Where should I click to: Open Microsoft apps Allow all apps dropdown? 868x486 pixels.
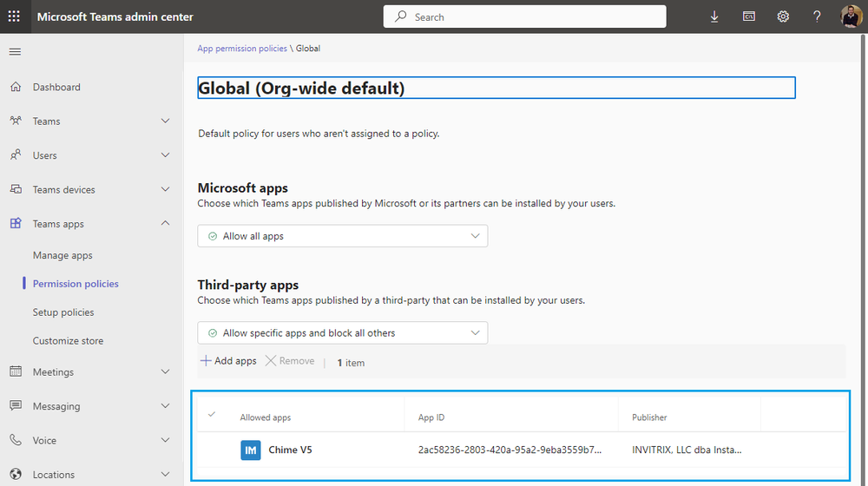click(x=343, y=236)
